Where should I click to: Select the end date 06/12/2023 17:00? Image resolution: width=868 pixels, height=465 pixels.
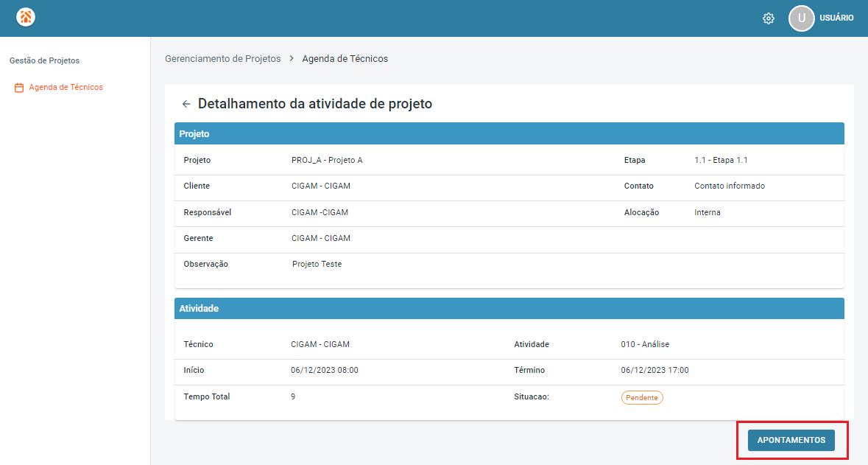(655, 370)
